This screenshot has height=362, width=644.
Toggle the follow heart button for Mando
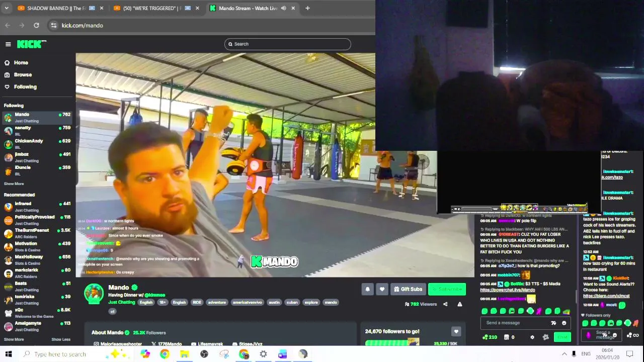[382, 289]
